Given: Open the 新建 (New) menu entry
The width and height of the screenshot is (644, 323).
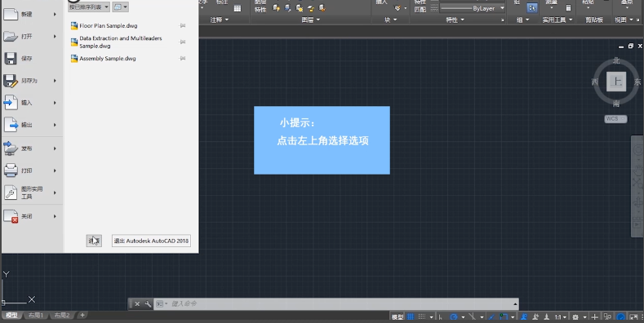Looking at the screenshot, I should click(32, 15).
